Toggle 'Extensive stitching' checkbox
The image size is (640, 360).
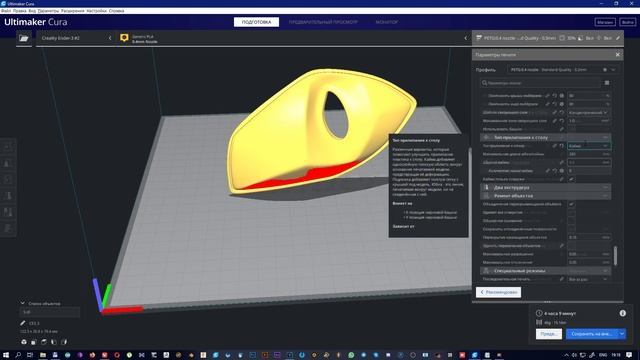571,220
